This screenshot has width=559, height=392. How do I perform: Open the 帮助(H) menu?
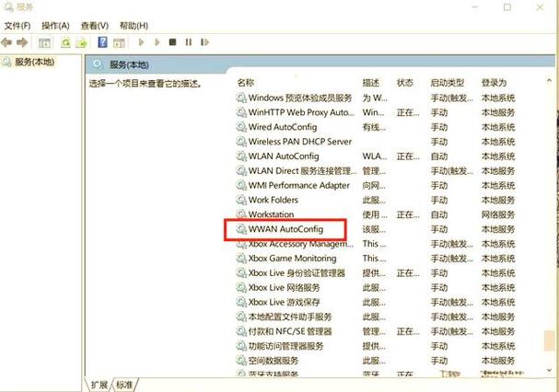pyautogui.click(x=134, y=26)
